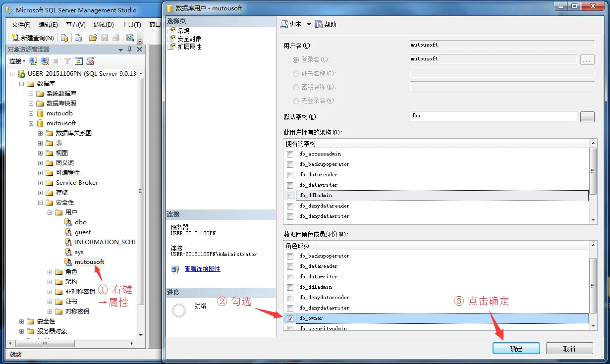Expand the 角色 folder node
This screenshot has width=610, height=364.
[50, 271]
